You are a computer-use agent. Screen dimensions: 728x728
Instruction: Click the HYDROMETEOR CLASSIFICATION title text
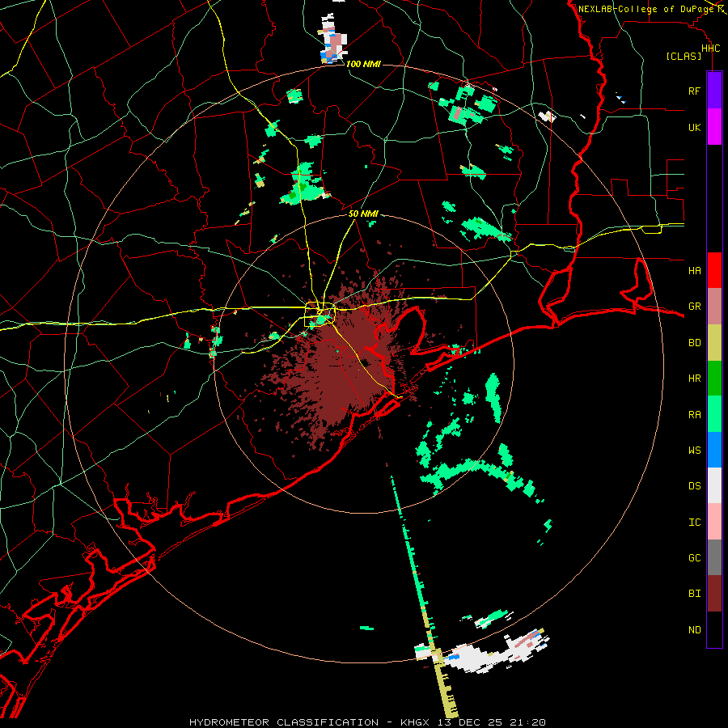tap(284, 722)
